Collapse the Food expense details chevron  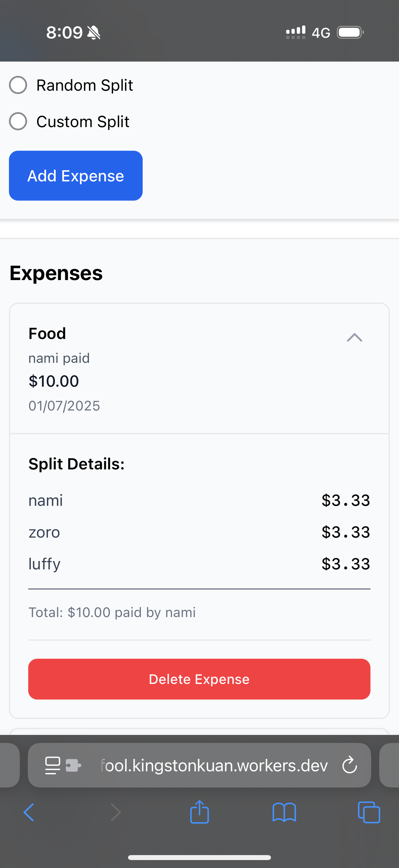[x=354, y=337]
